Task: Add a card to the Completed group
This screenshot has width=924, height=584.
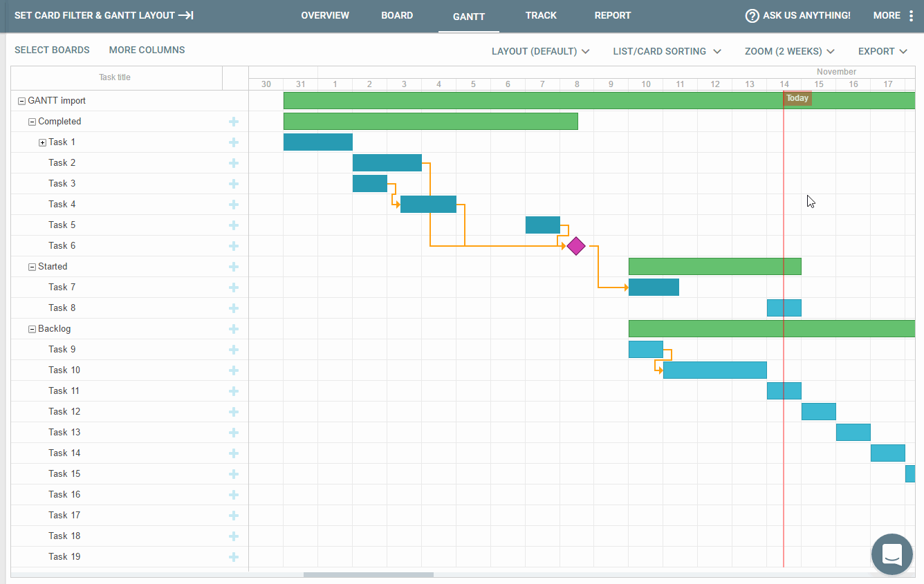Action: pyautogui.click(x=234, y=121)
